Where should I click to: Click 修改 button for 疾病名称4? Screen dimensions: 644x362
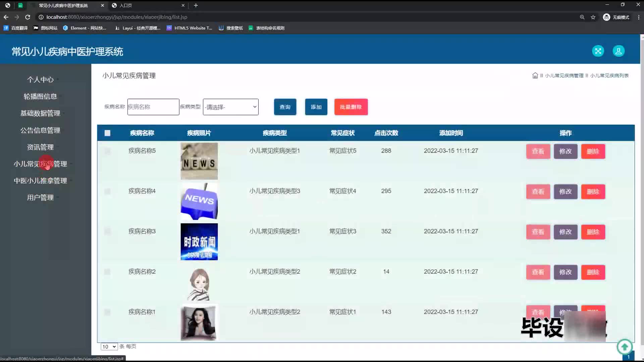tap(565, 192)
